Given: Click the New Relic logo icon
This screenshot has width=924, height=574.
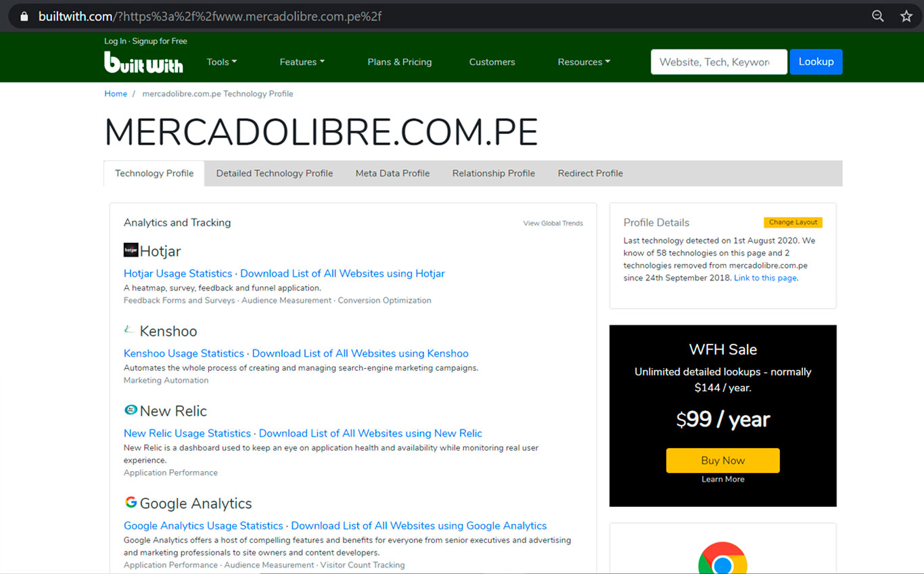Looking at the screenshot, I should click(x=131, y=410).
